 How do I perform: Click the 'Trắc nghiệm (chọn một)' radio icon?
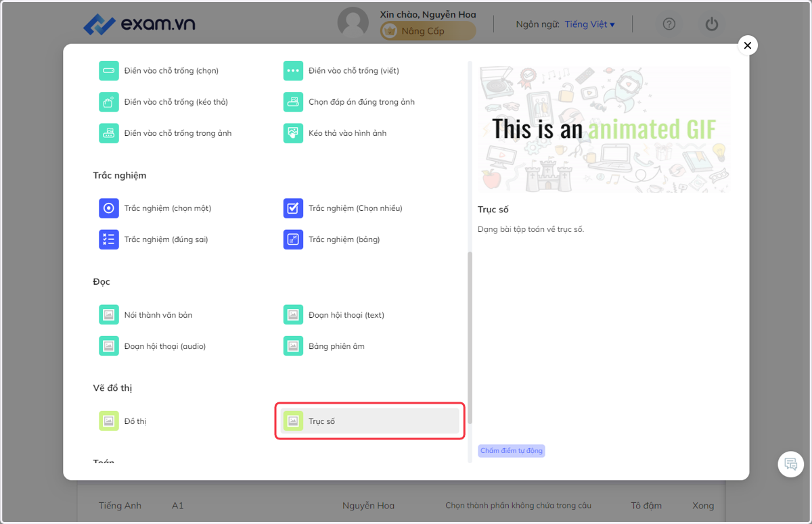tap(109, 208)
